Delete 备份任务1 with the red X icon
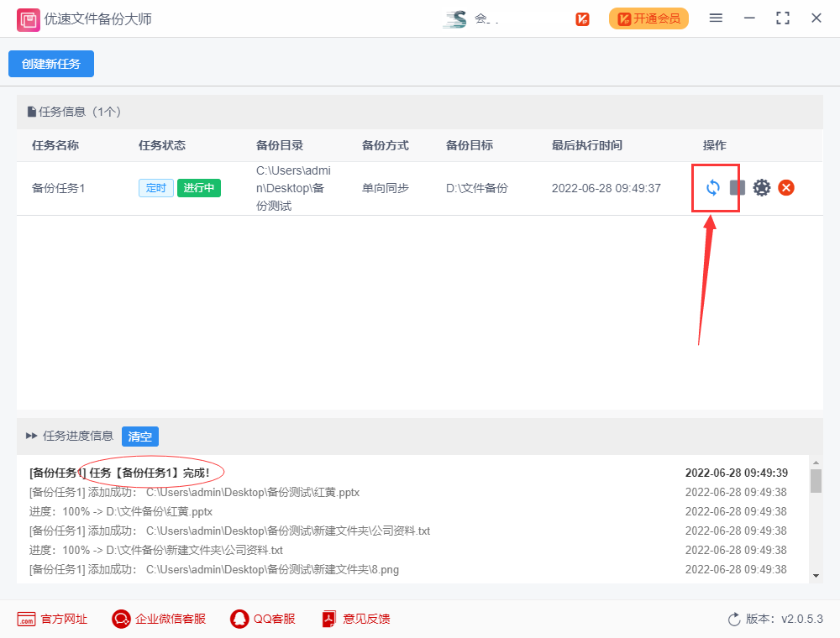Screen dimensions: 840x638 point(785,188)
